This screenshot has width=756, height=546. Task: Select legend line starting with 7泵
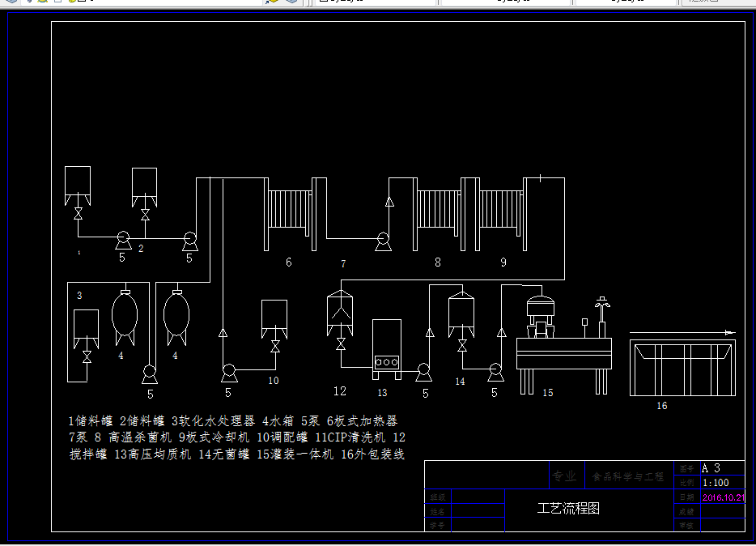coord(237,437)
